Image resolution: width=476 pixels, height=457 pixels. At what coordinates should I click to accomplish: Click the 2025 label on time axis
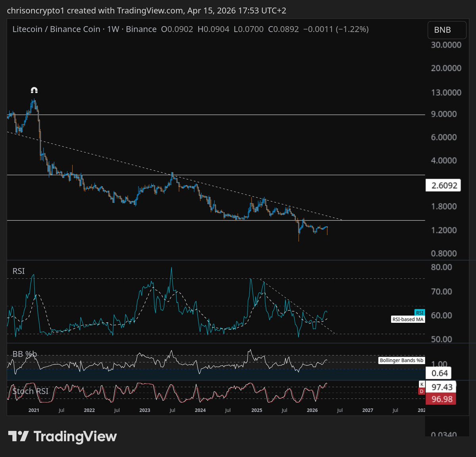(257, 410)
